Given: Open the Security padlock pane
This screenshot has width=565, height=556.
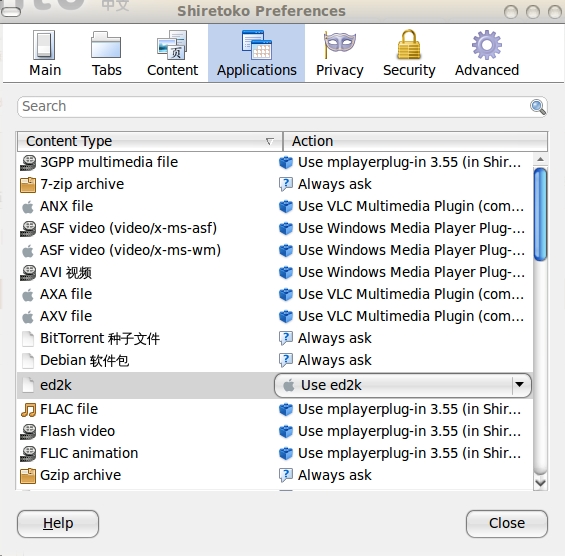Looking at the screenshot, I should [409, 53].
